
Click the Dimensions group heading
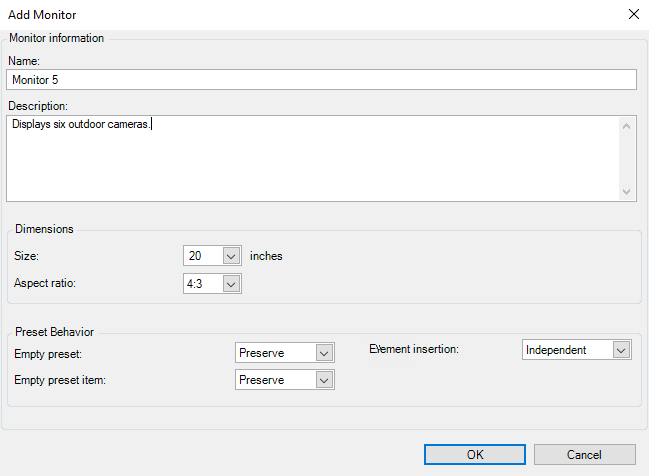(x=44, y=229)
